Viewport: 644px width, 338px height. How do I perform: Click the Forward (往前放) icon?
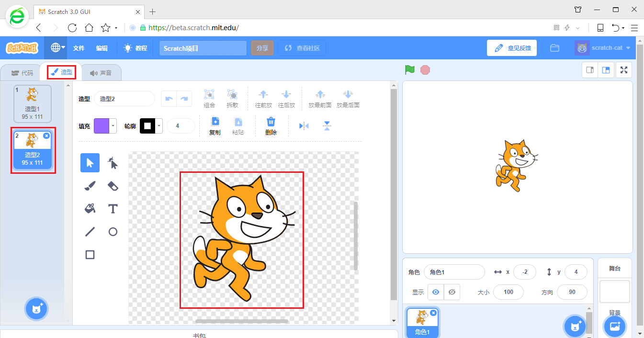coord(263,94)
